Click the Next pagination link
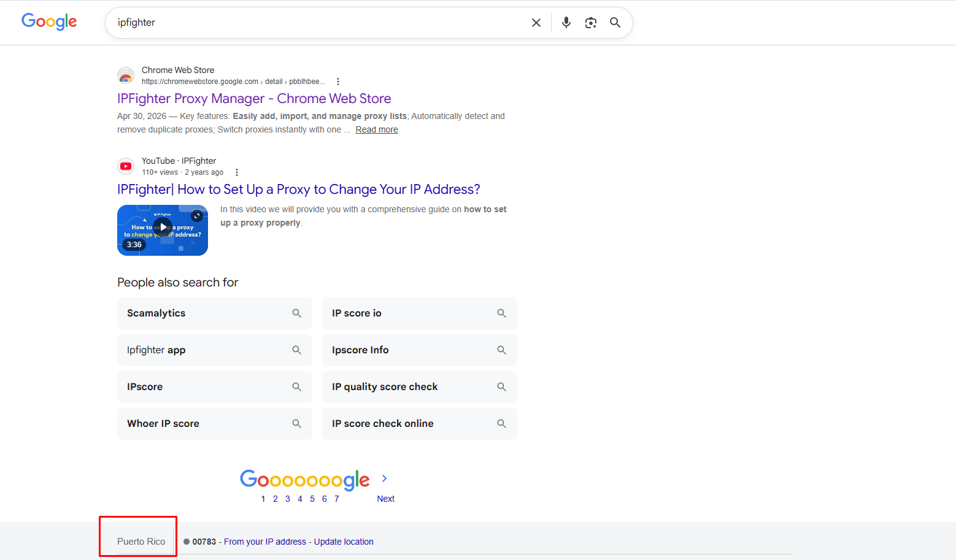This screenshot has width=956, height=560. click(x=386, y=499)
